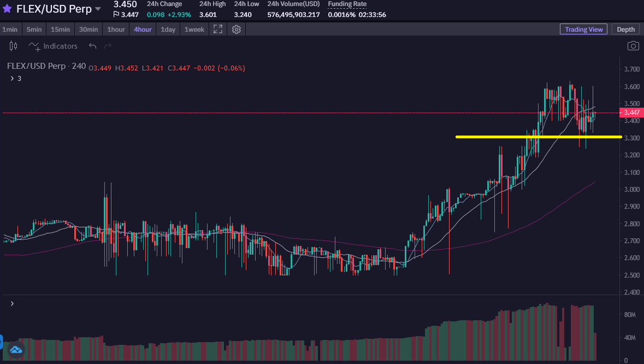644x364 pixels.
Task: Select the 30min timeframe
Action: point(88,29)
